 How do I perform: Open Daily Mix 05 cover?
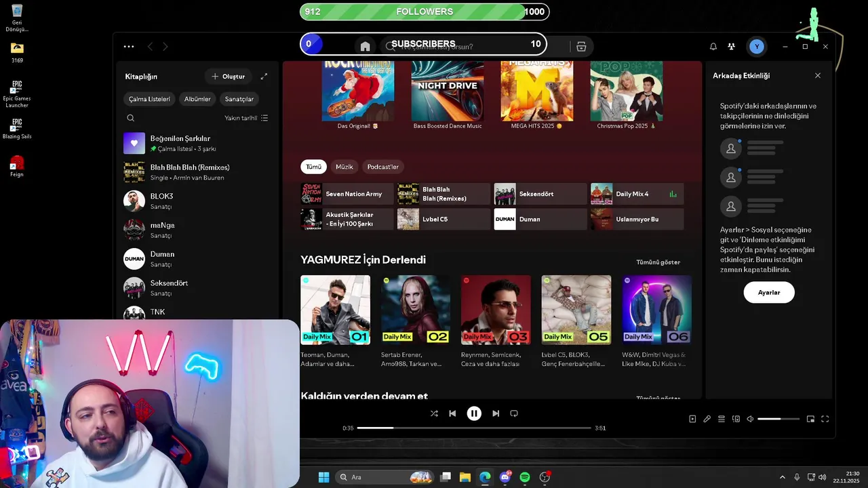pyautogui.click(x=576, y=310)
